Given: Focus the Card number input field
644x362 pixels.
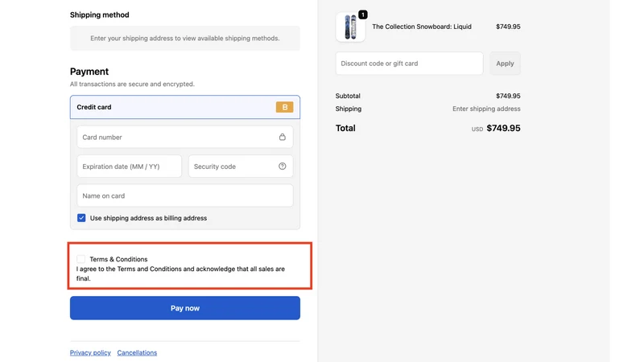Looking at the screenshot, I should pos(185,137).
